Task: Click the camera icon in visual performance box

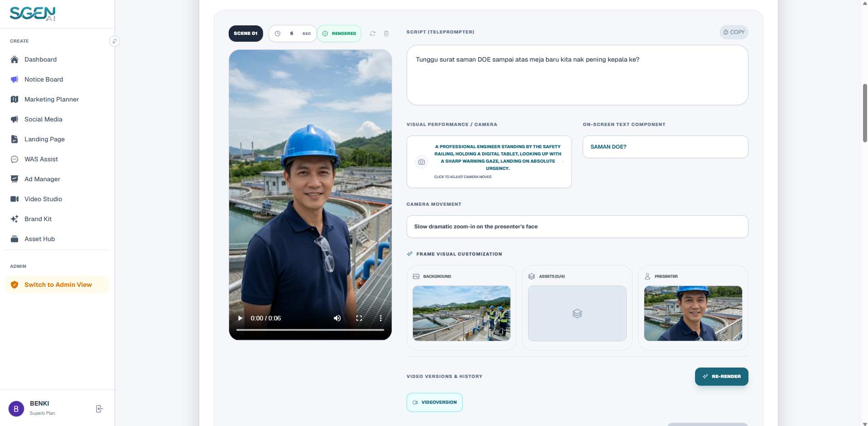Action: [x=422, y=162]
